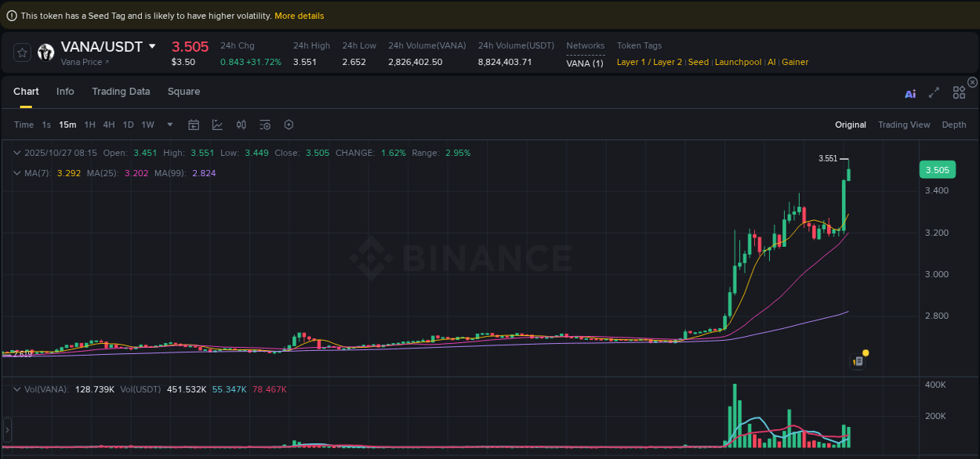
Task: Open the Launchpool token tag
Action: click(x=738, y=62)
